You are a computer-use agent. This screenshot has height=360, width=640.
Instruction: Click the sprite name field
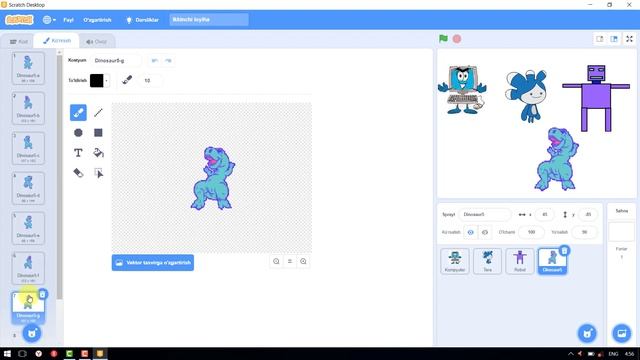pos(484,214)
